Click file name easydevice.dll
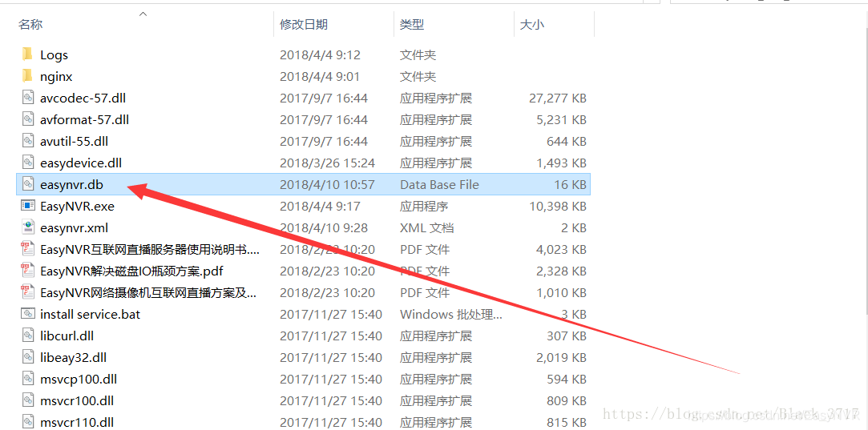868x430 pixels. coord(81,163)
